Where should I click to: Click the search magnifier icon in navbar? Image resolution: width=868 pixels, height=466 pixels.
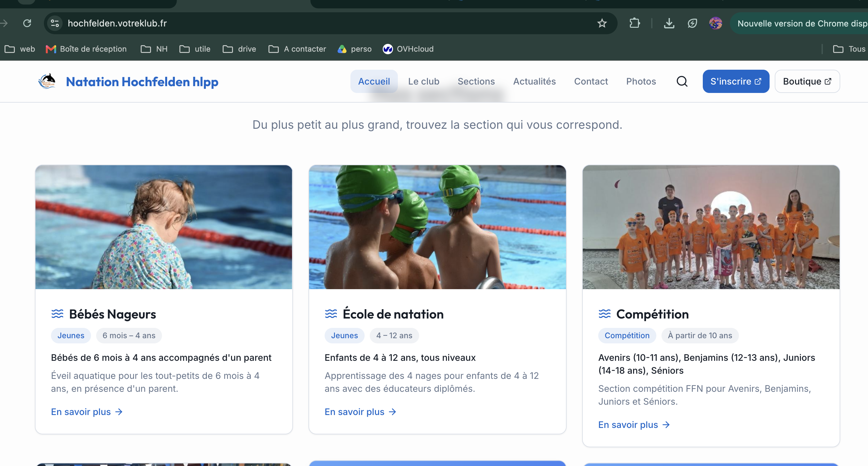(682, 81)
